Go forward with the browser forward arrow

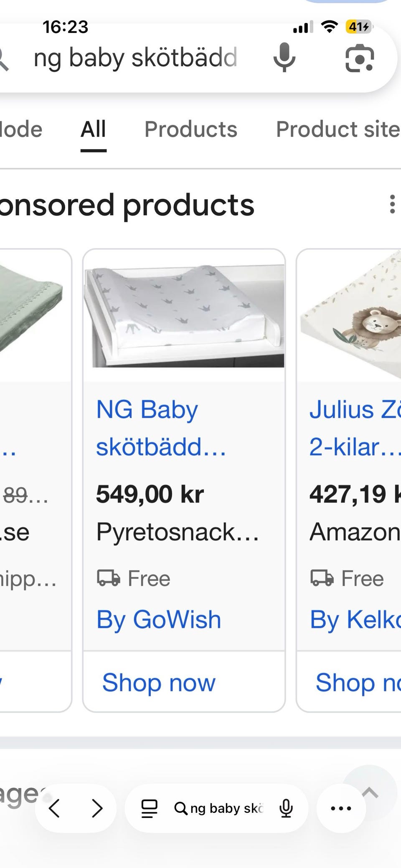(97, 808)
